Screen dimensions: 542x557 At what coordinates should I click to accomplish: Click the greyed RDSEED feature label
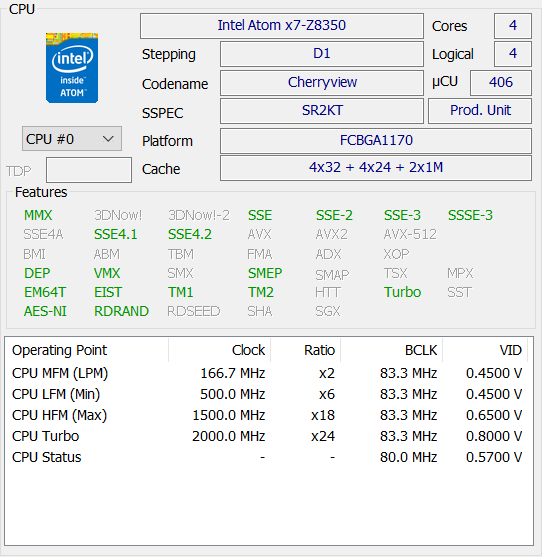[194, 312]
